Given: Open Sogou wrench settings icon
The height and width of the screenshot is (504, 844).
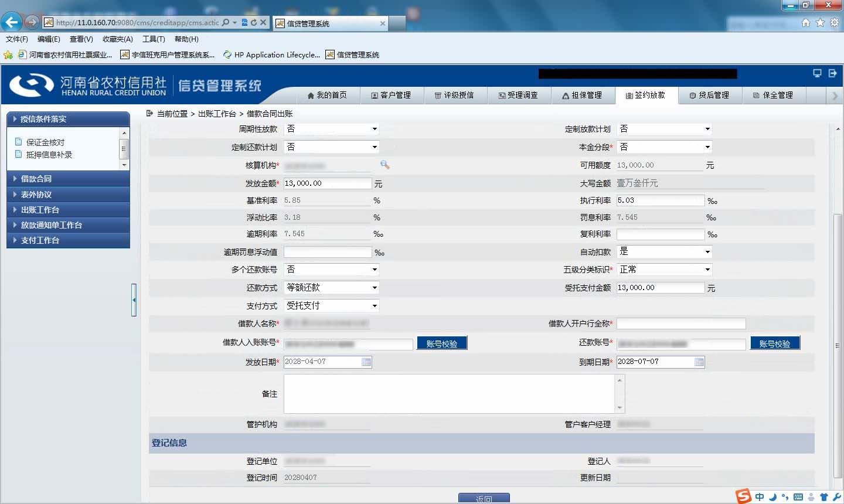Looking at the screenshot, I should 836,497.
